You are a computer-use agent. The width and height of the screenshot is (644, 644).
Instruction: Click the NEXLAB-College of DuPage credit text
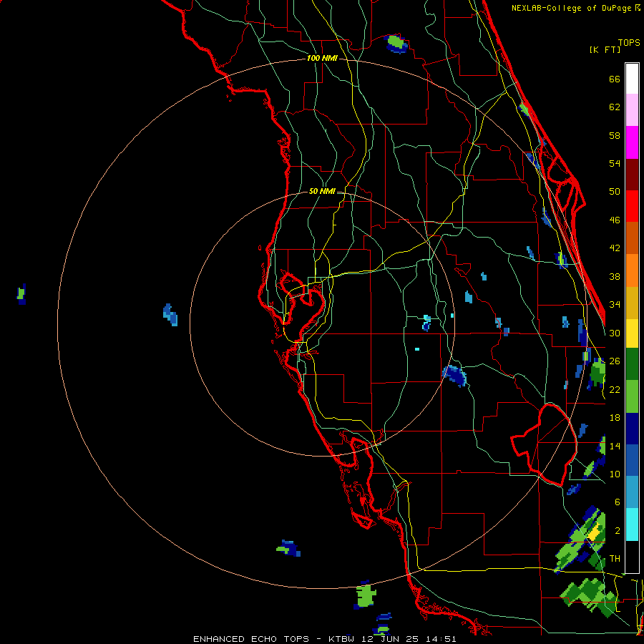coord(571,8)
